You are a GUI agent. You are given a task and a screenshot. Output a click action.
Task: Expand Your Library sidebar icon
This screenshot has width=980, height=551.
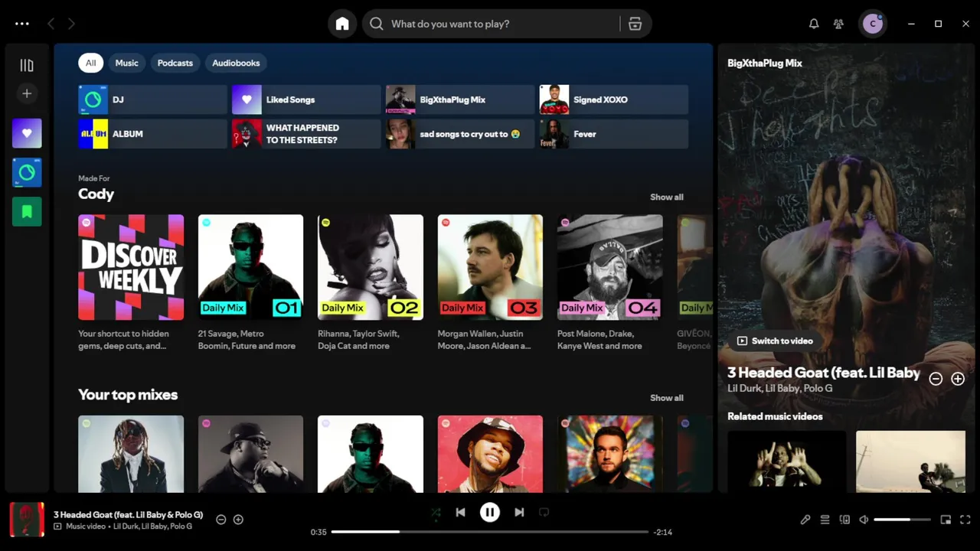pyautogui.click(x=27, y=66)
